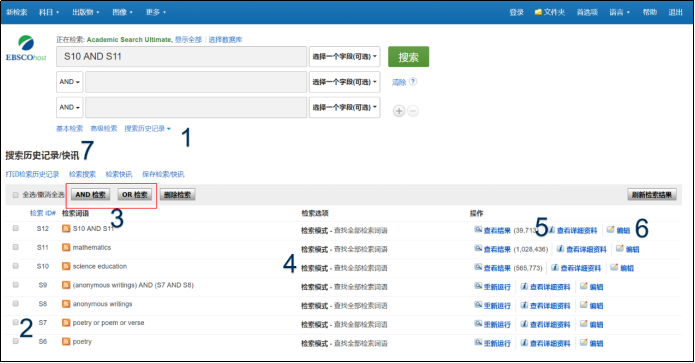Open the field selector for the third search box
Viewport: 695px width, 363px height.
click(x=344, y=107)
